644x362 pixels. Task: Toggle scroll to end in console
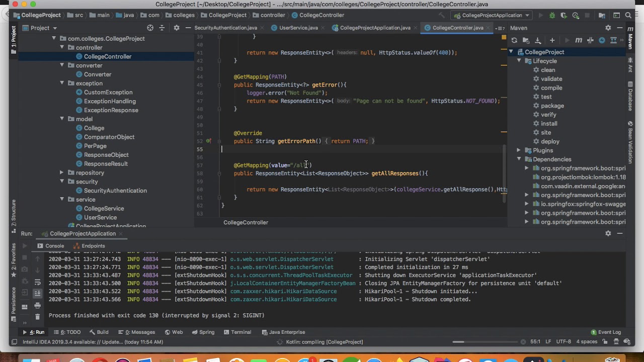(x=37, y=294)
